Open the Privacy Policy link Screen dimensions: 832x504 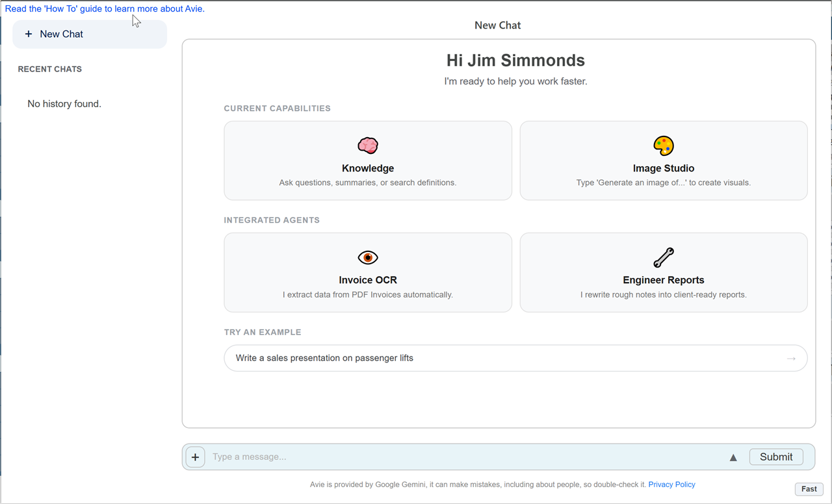(x=671, y=485)
